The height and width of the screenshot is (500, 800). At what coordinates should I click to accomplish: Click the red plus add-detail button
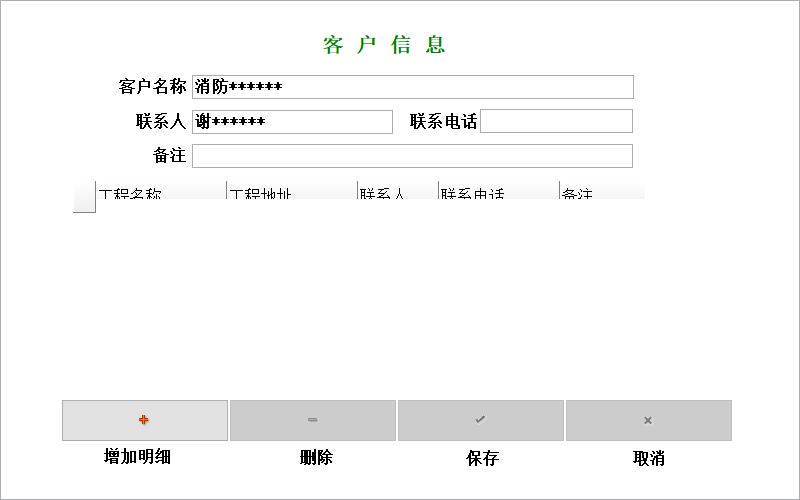click(145, 420)
